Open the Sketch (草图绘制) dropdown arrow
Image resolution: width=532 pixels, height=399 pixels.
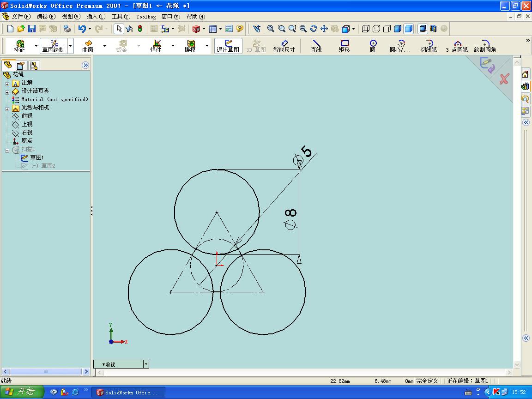click(x=71, y=46)
